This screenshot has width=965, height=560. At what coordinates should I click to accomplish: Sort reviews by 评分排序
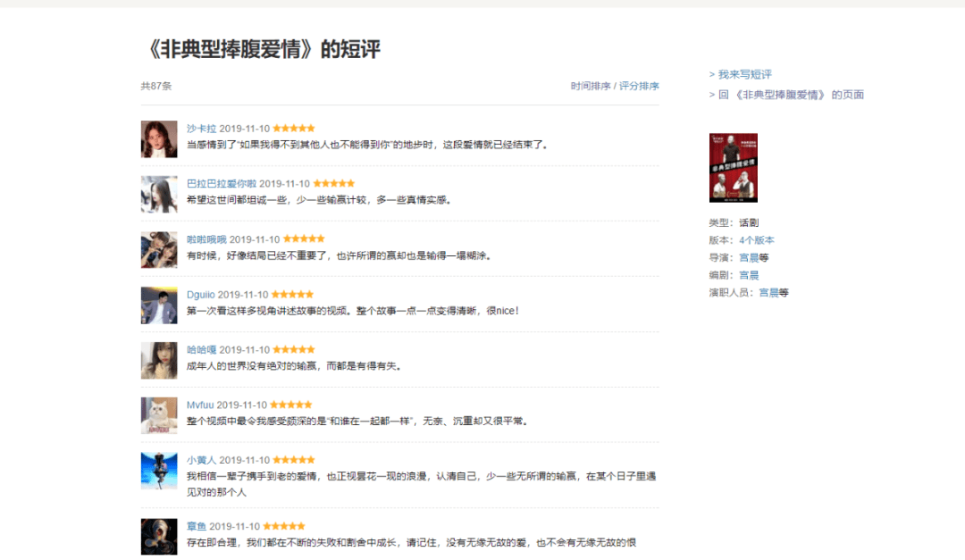(x=639, y=87)
